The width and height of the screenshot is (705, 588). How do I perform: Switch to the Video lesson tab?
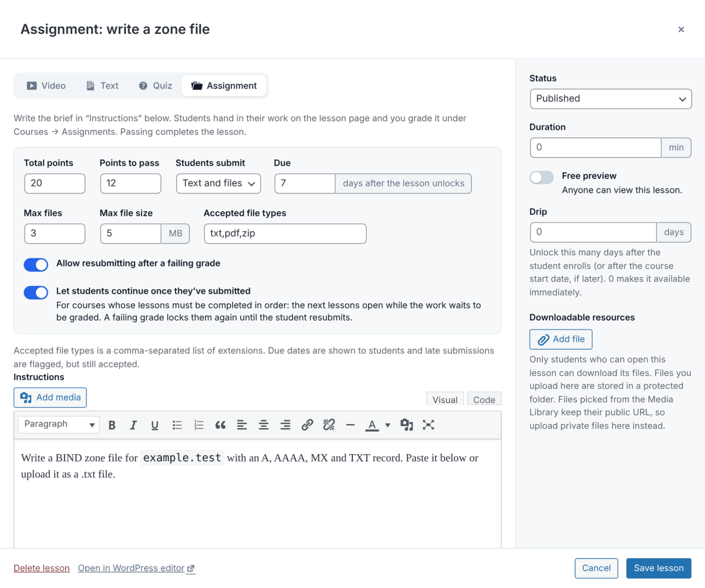coord(46,86)
